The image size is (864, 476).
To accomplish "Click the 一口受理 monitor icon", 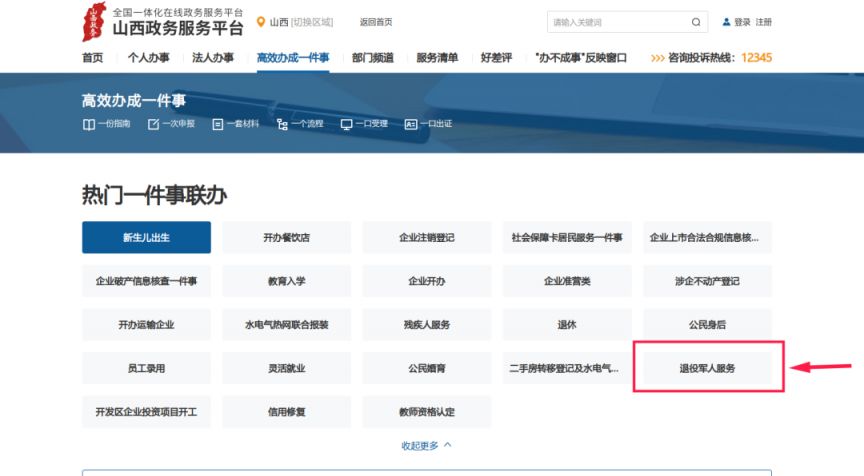I will [346, 124].
